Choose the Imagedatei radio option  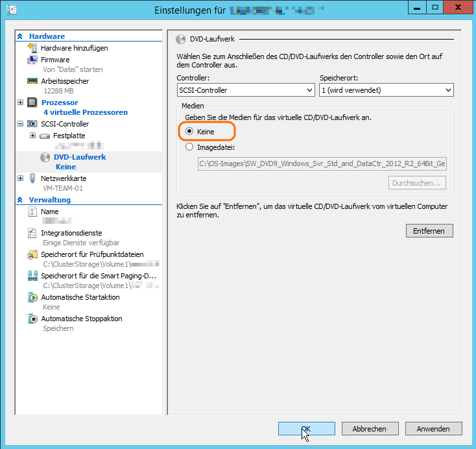[x=189, y=147]
